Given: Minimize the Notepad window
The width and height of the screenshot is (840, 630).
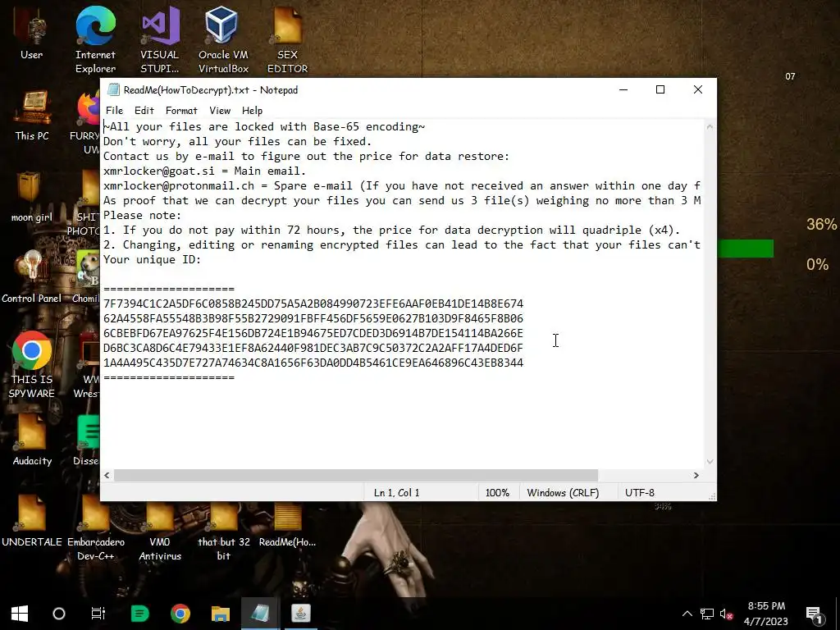Looking at the screenshot, I should tap(623, 89).
